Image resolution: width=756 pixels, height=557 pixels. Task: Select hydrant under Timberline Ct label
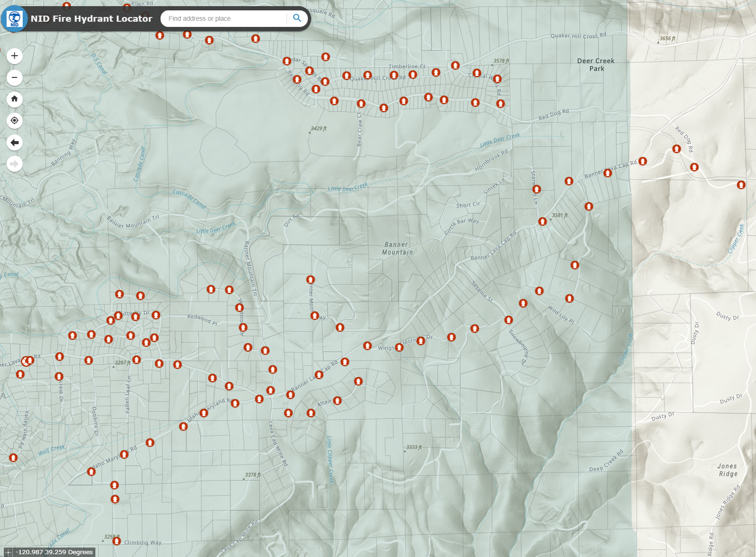pos(413,75)
